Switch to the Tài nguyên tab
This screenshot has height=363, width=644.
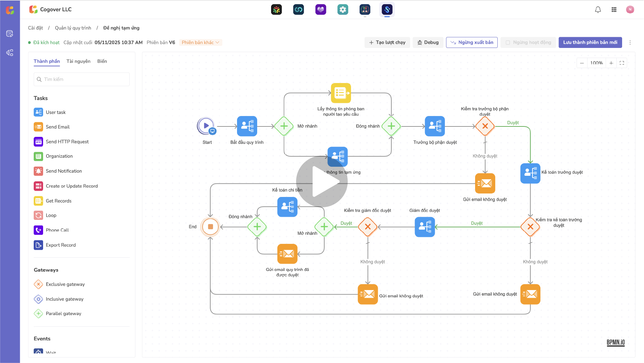pos(78,61)
